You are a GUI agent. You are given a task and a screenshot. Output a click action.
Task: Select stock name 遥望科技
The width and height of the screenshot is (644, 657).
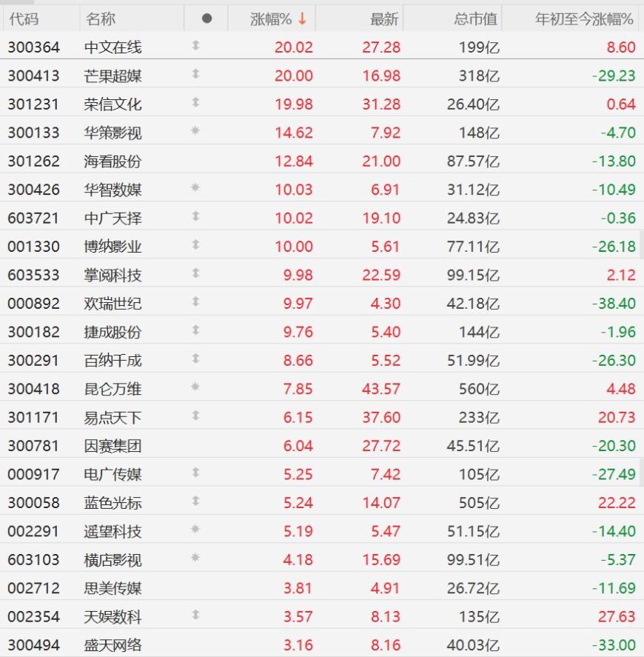click(x=113, y=532)
